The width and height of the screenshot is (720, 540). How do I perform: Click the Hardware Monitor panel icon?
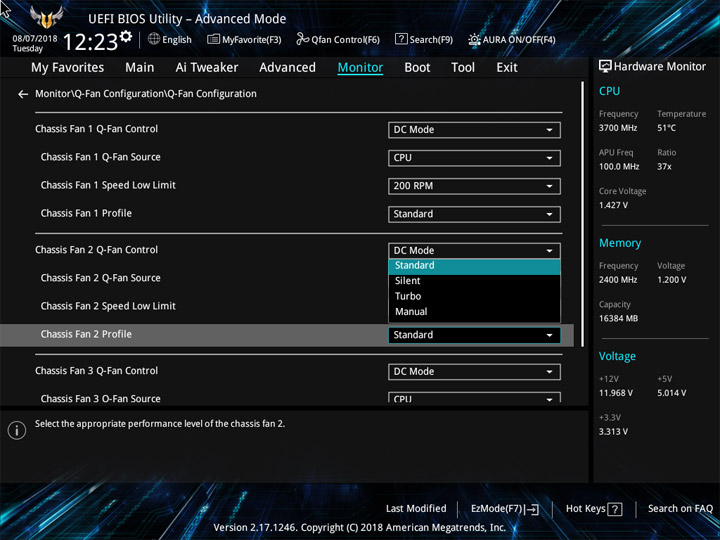pos(605,67)
